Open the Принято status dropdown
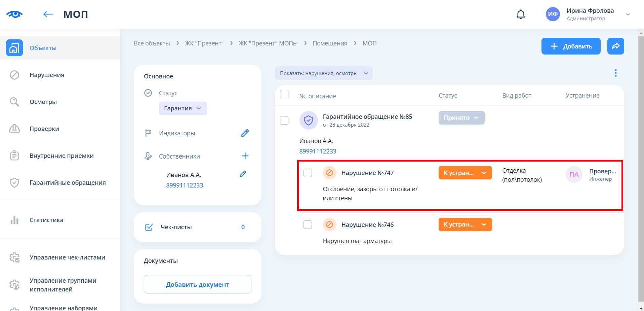This screenshot has width=644, height=311. 461,118
